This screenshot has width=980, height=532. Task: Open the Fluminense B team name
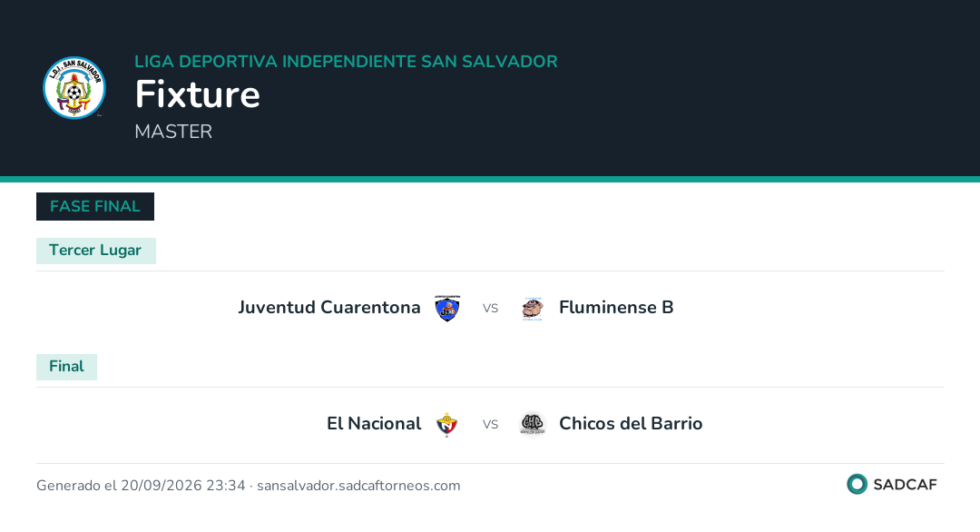tap(616, 308)
